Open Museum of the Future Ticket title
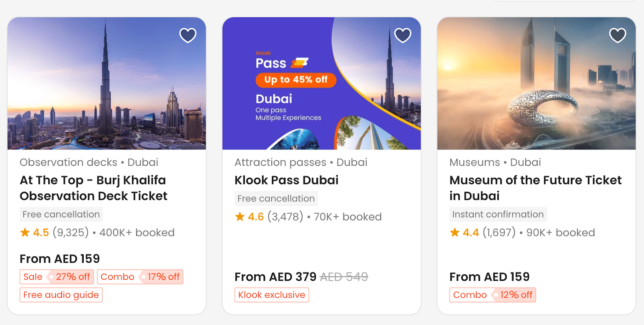Screen dimensions: 644x325 pyautogui.click(x=535, y=188)
